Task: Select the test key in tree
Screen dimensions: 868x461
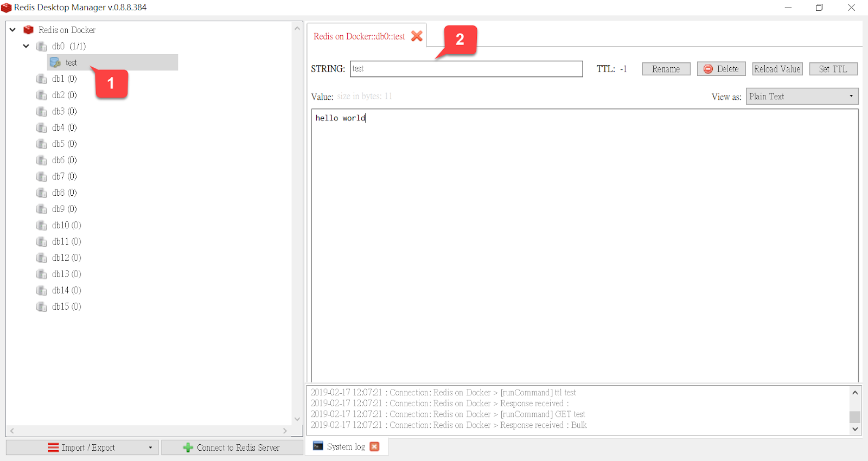Action: click(x=113, y=62)
